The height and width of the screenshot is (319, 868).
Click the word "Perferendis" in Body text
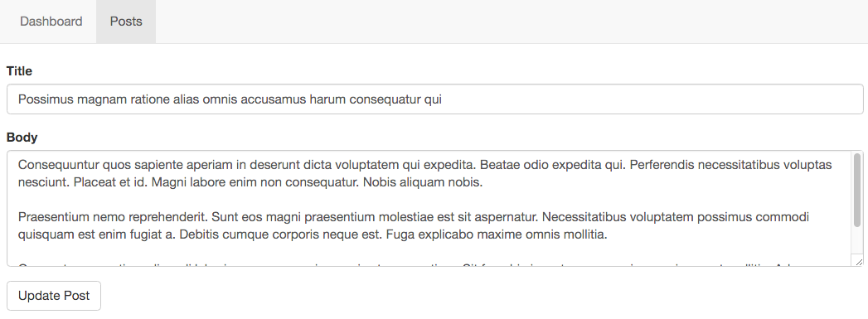[662, 165]
